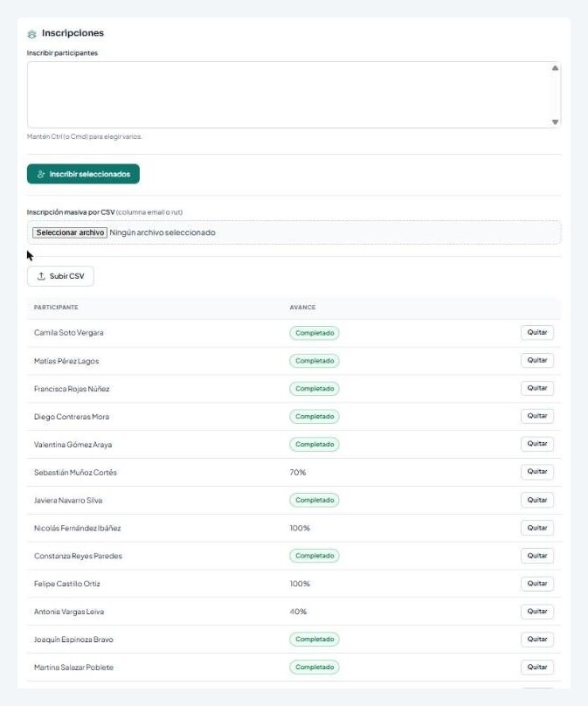Click PARTICIPANTE column header
Image resolution: width=588 pixels, height=706 pixels.
56,307
